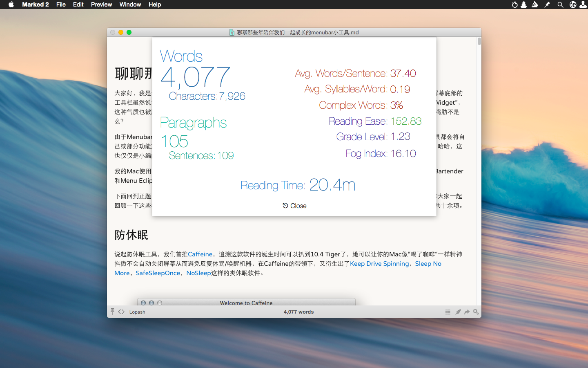Pin the preview window with the pushpin icon
Image resolution: width=588 pixels, height=368 pixels.
tap(112, 312)
